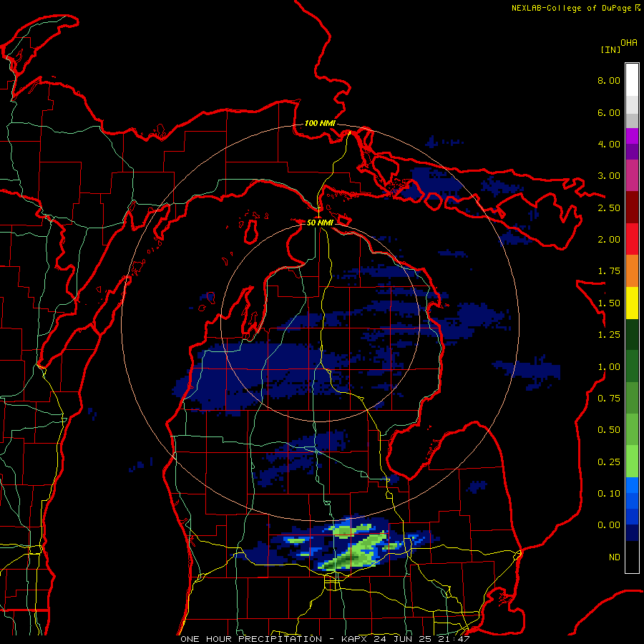Select the yellow swatch beside 1.50

click(632, 303)
